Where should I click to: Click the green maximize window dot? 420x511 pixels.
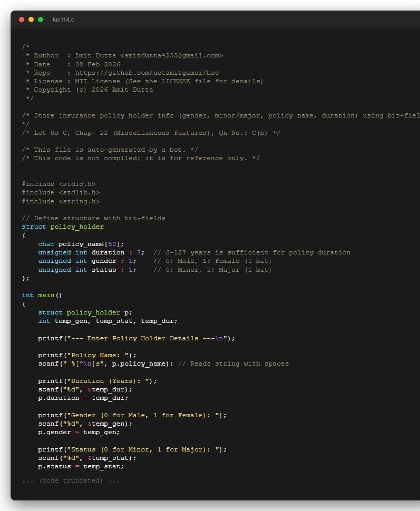point(41,19)
